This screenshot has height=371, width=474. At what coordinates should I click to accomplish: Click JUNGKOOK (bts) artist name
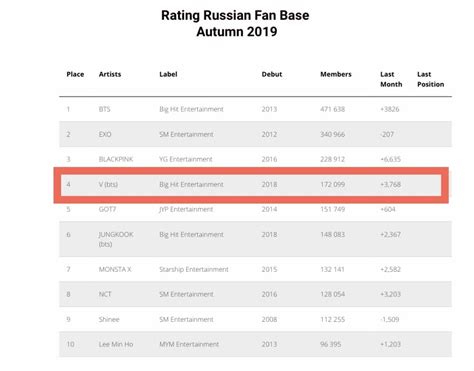click(x=116, y=239)
